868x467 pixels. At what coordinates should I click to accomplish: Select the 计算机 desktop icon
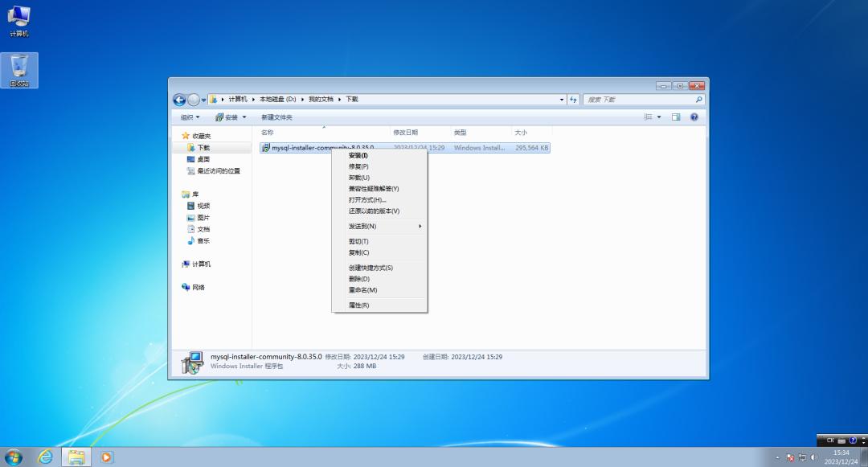tap(18, 21)
